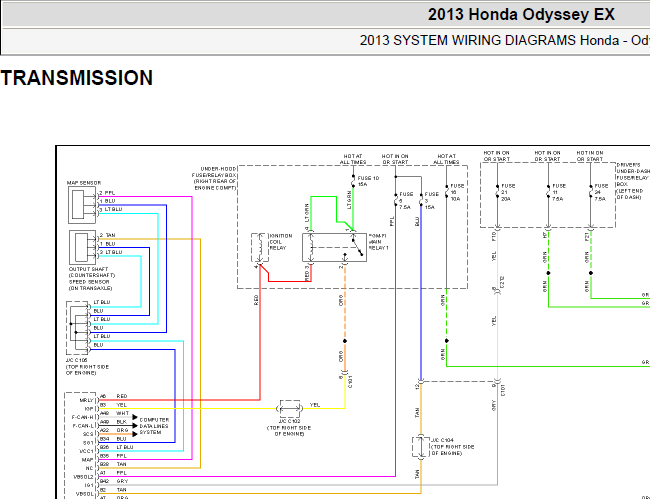Click the 'HOT AT ALL TIMES' label above fuse 10
The width and height of the screenshot is (650, 499).
pyautogui.click(x=353, y=159)
